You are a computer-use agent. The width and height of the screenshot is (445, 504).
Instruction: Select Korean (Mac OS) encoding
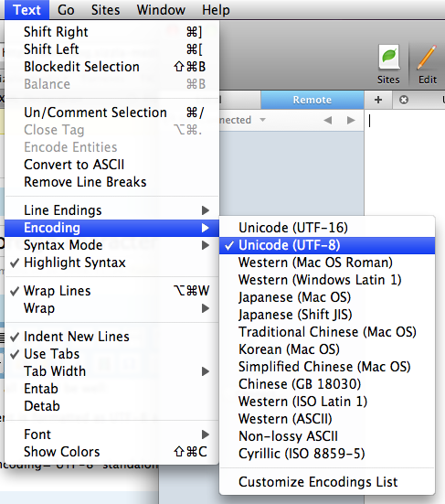click(327, 349)
